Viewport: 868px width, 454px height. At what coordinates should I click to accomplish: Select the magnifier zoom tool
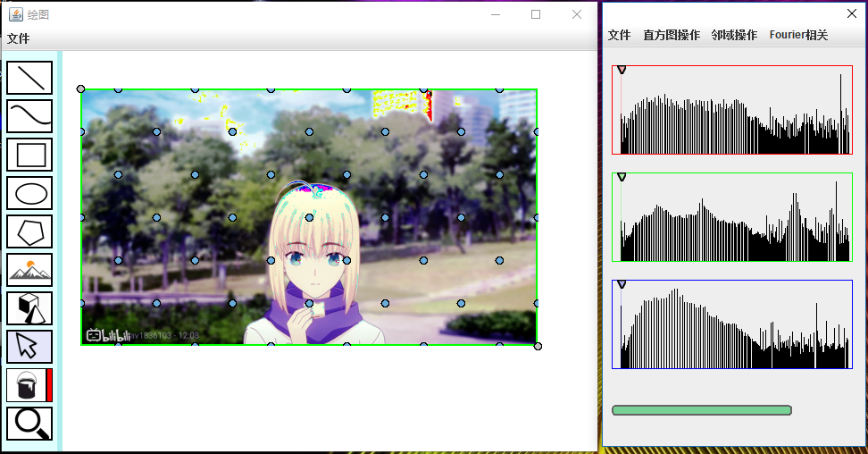pyautogui.click(x=29, y=424)
